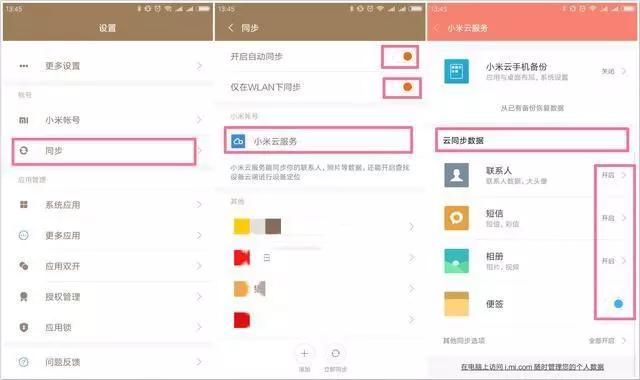Open chevron on 应用双开 row
This screenshot has height=380, width=640.
pyautogui.click(x=199, y=266)
